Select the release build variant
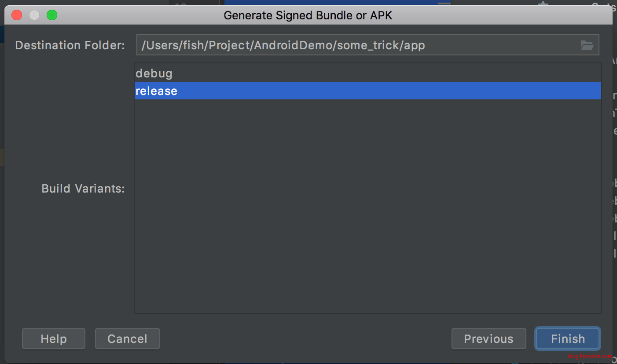The width and height of the screenshot is (617, 364). (x=157, y=91)
